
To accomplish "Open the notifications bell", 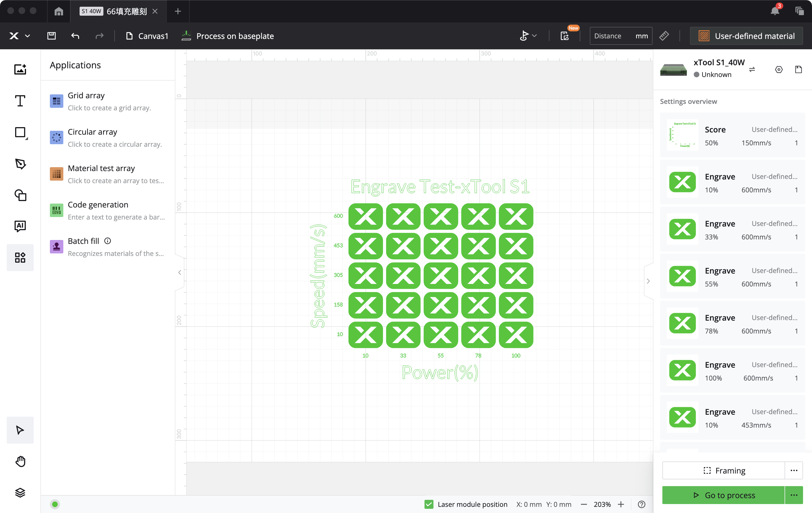I will coord(774,11).
